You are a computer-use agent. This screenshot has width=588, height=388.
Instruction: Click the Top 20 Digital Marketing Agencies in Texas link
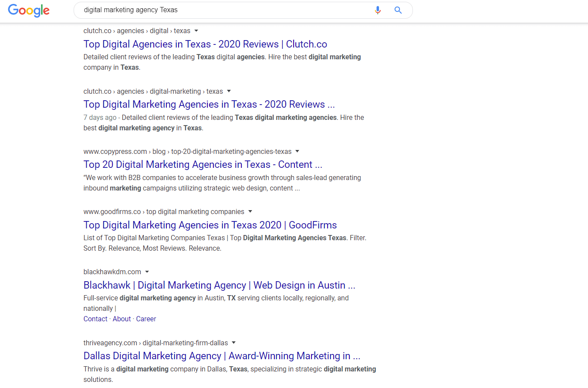point(203,164)
